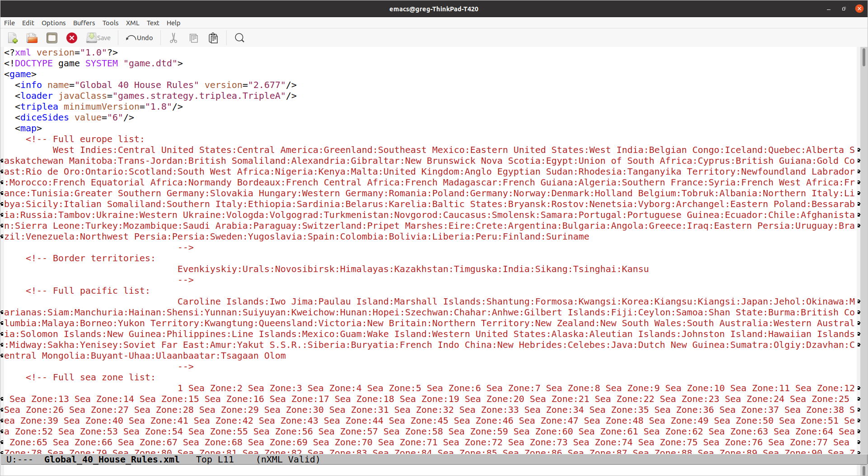This screenshot has width=868, height=476.
Task: Click the opening game tag
Action: [20, 74]
